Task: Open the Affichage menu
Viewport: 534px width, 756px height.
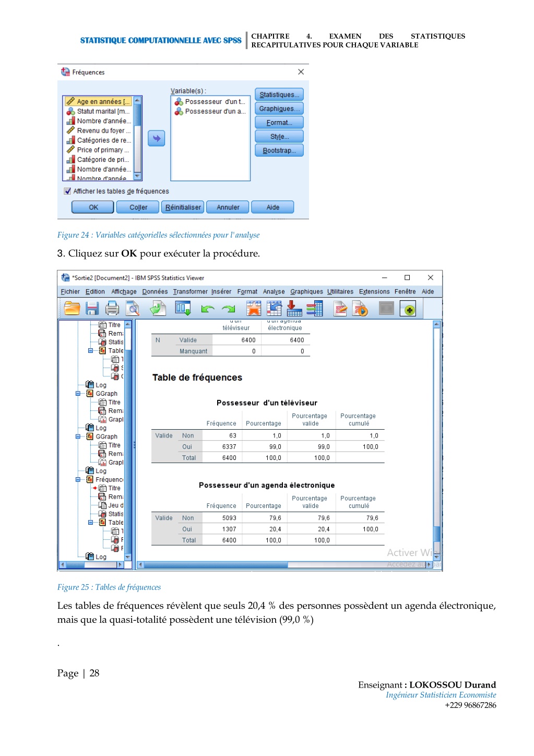Action: point(124,292)
